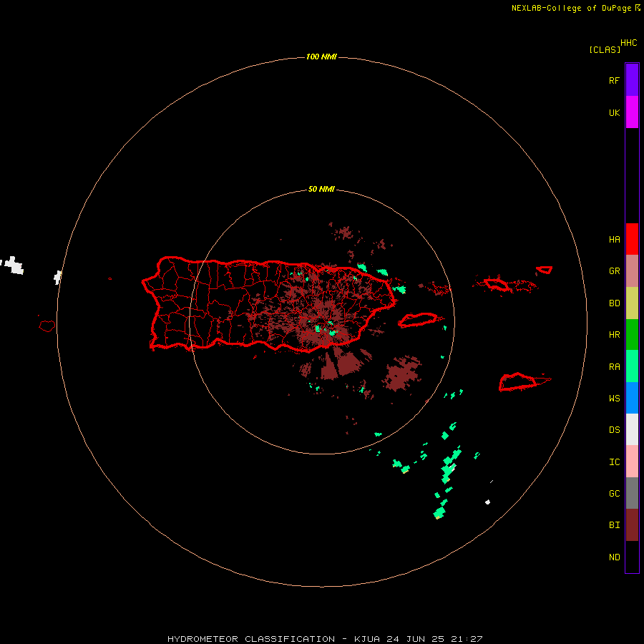
Task: Click the NEXLAB-College of DuPage text
Action: [x=571, y=8]
